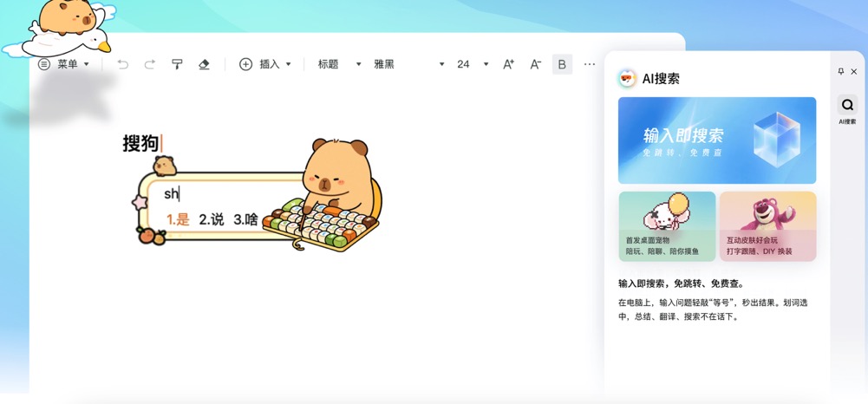Open the 互动皮肤好会玩 card
Viewport: 868px width, 404px height.
[x=767, y=226]
